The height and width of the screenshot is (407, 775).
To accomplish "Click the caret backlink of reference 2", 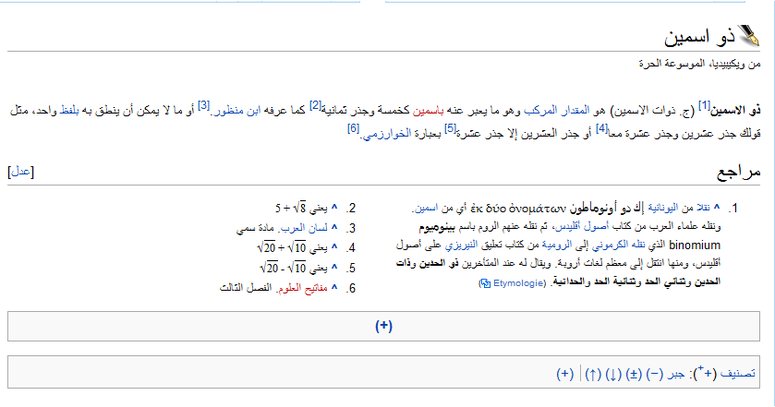I will (x=335, y=209).
